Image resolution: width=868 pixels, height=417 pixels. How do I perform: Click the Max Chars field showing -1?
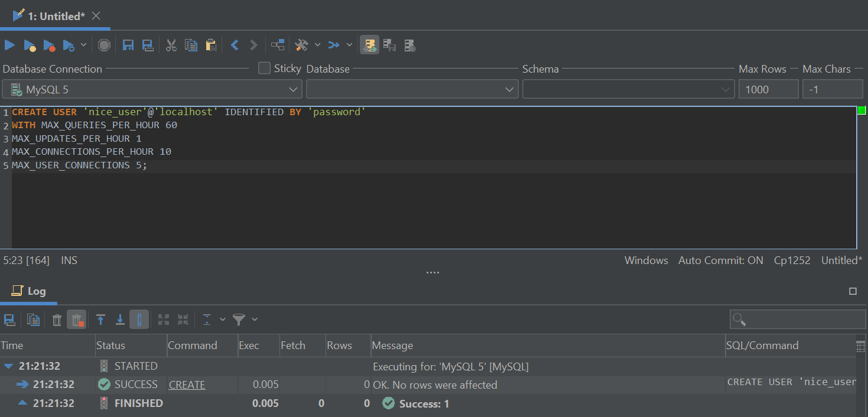click(833, 90)
